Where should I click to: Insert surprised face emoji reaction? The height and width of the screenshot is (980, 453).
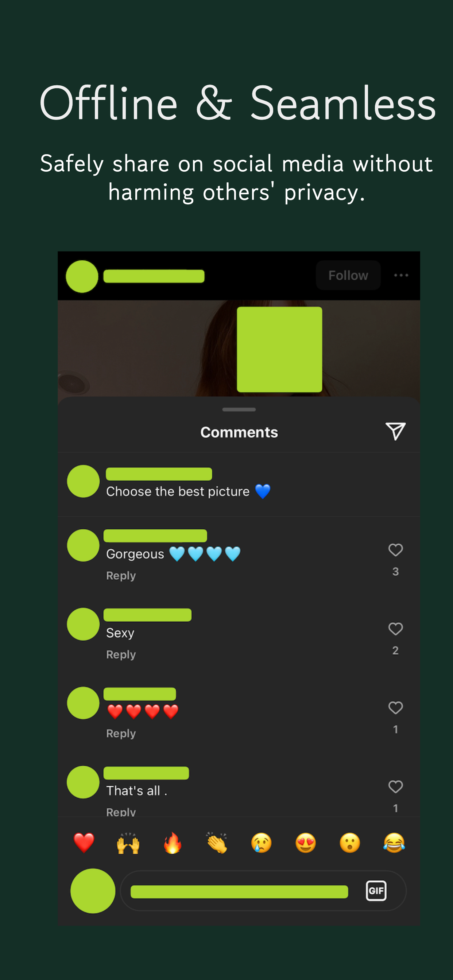point(350,842)
